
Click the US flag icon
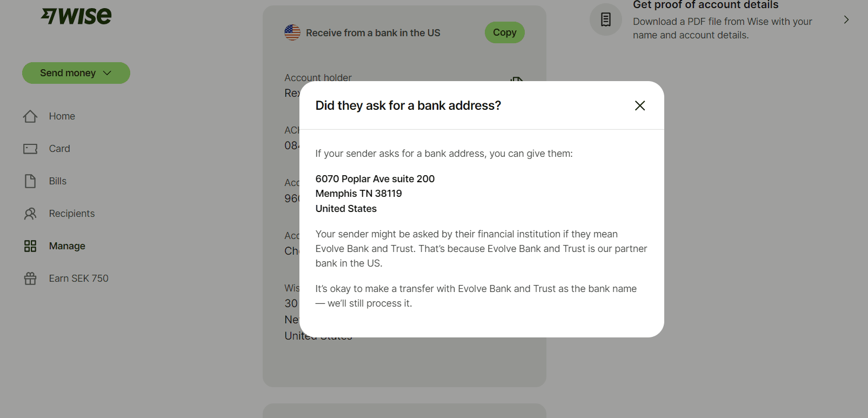[292, 32]
